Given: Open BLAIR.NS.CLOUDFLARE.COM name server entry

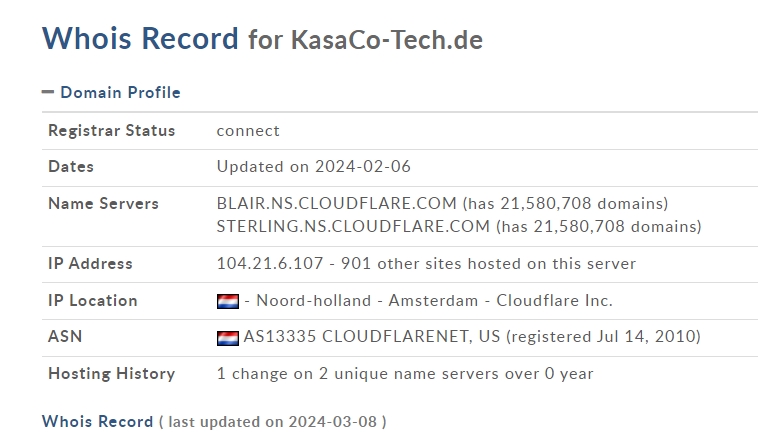Looking at the screenshot, I should tap(336, 204).
